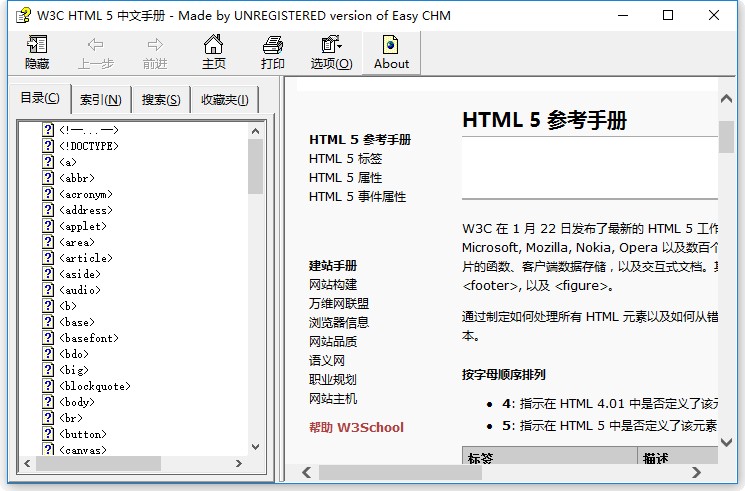The height and width of the screenshot is (491, 745).
Task: Select the <b> tag topic
Action: coord(68,306)
